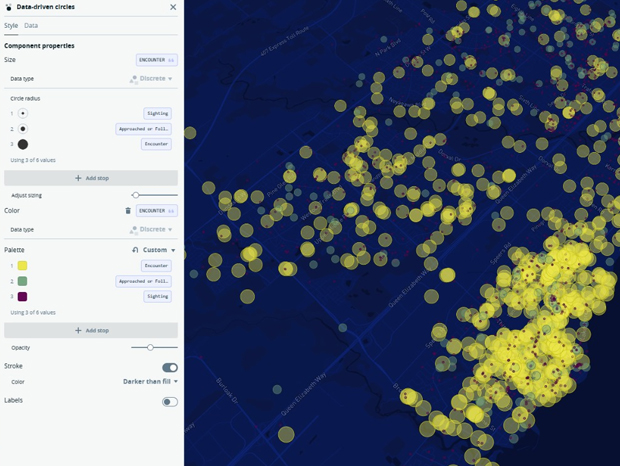Click Approached or Foll.. palette value field

click(x=144, y=281)
